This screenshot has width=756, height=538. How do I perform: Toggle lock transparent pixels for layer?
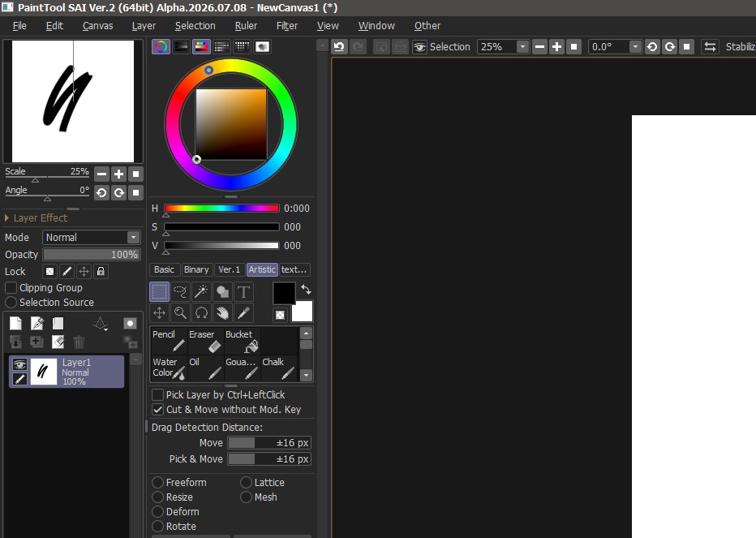click(49, 271)
